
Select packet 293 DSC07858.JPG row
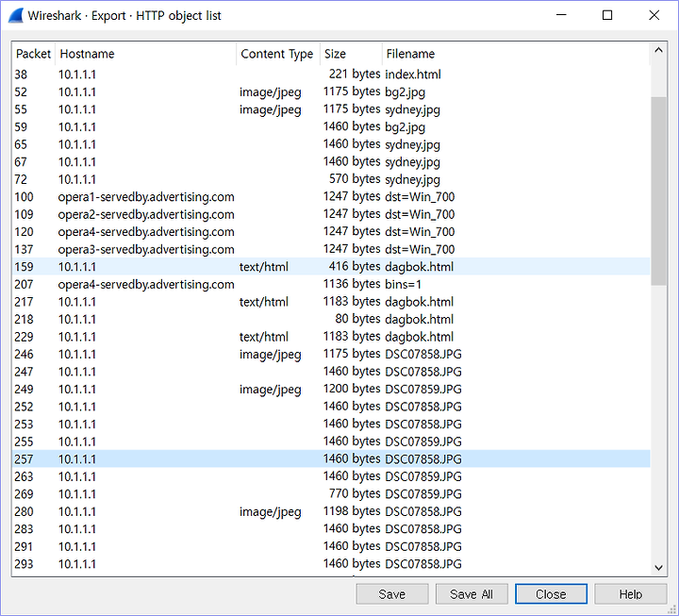pyautogui.click(x=331, y=564)
